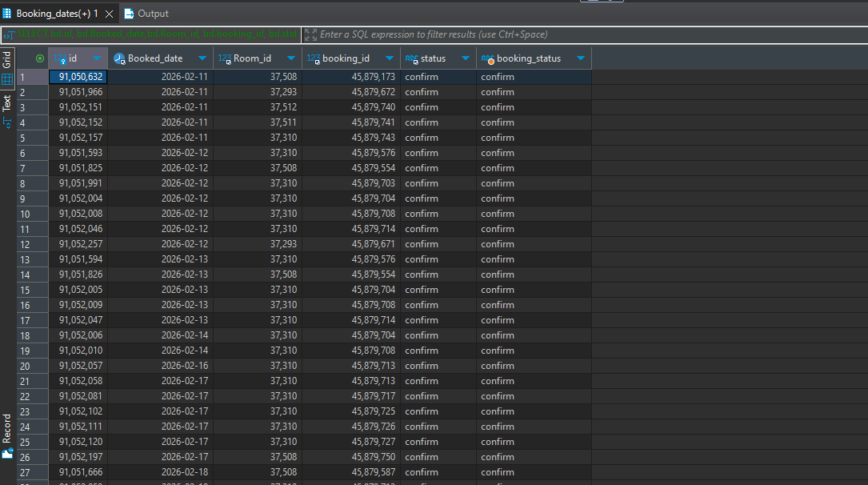Image resolution: width=868 pixels, height=485 pixels.
Task: Select the booking_status column header
Action: click(534, 58)
